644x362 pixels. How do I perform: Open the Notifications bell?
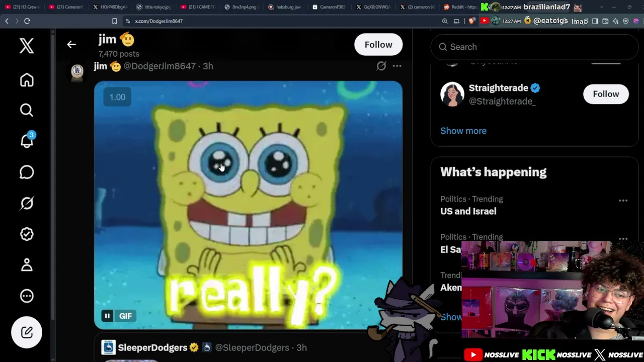[x=27, y=141]
